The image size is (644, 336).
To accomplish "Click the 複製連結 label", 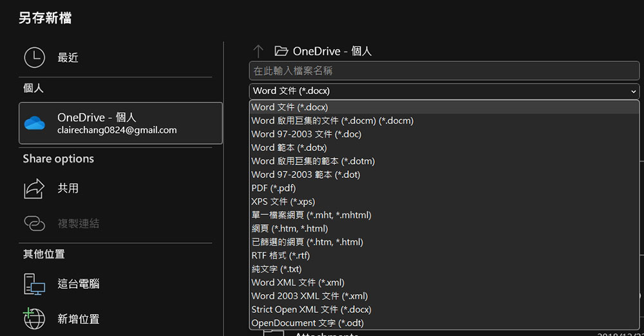I will [79, 223].
